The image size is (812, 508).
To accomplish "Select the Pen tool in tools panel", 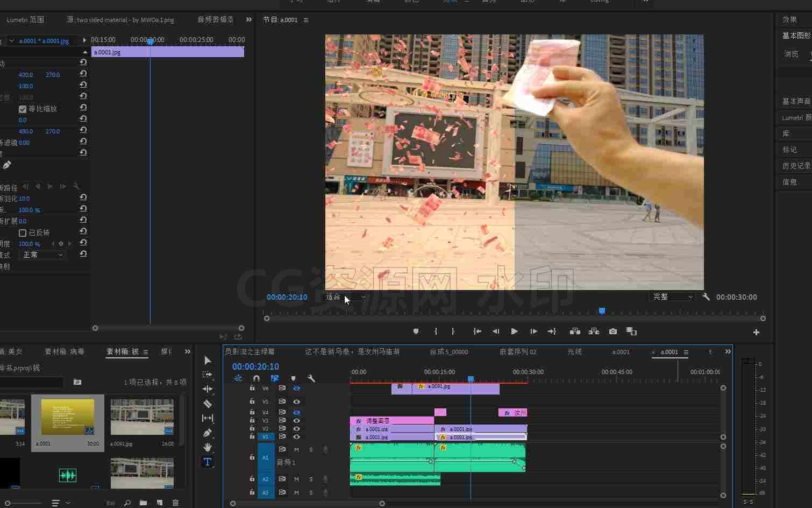I will [208, 433].
